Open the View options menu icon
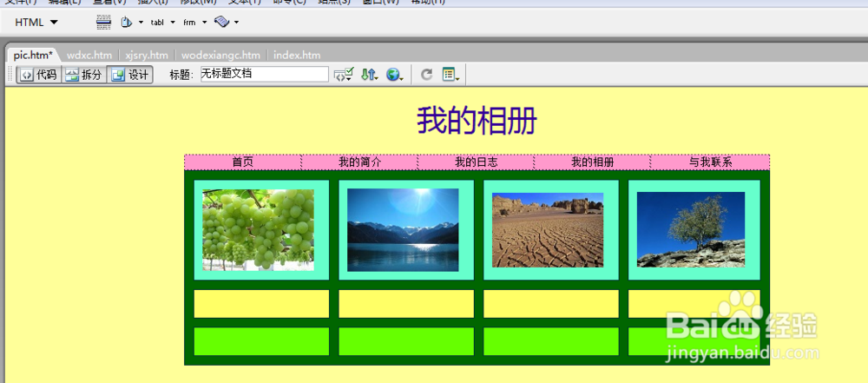Viewport: 868px width, 383px height. point(450,75)
